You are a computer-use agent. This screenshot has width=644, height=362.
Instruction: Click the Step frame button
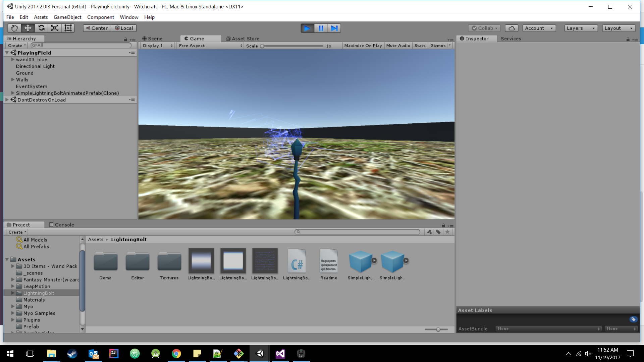tap(334, 28)
